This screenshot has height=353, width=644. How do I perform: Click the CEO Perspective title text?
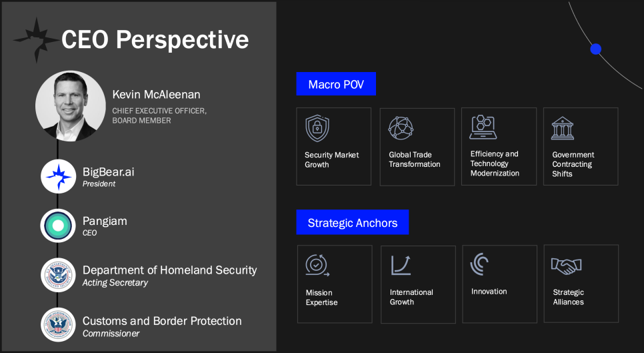(155, 40)
